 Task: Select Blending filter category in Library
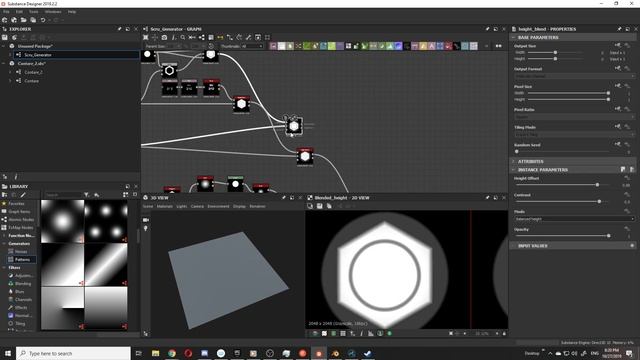point(23,284)
